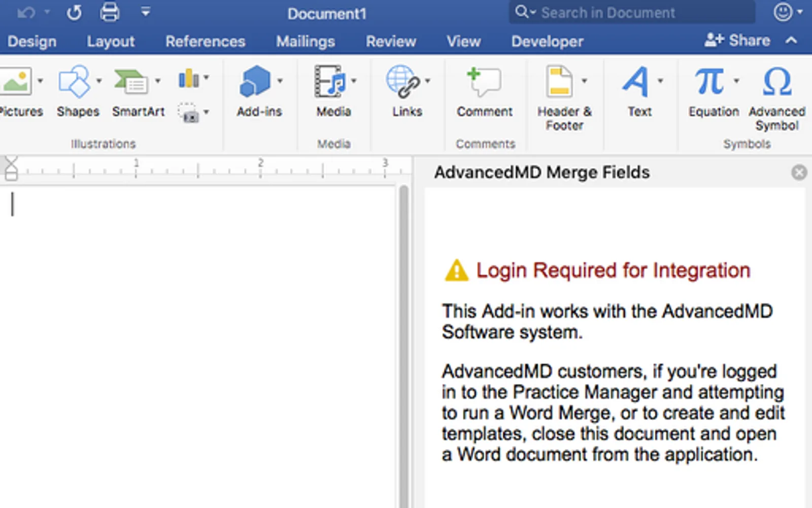Expand the Add-ins dropdown arrow
The image size is (812, 508).
(x=280, y=81)
